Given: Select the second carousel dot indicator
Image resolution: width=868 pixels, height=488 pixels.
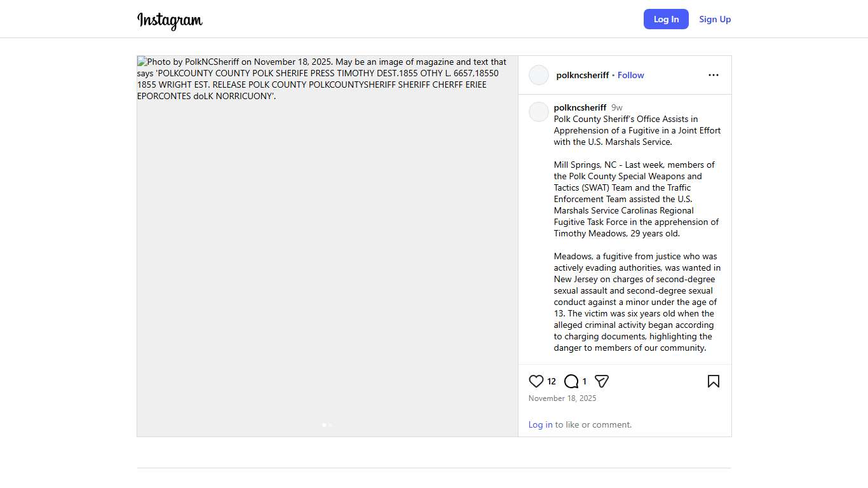Looking at the screenshot, I should [x=330, y=424].
